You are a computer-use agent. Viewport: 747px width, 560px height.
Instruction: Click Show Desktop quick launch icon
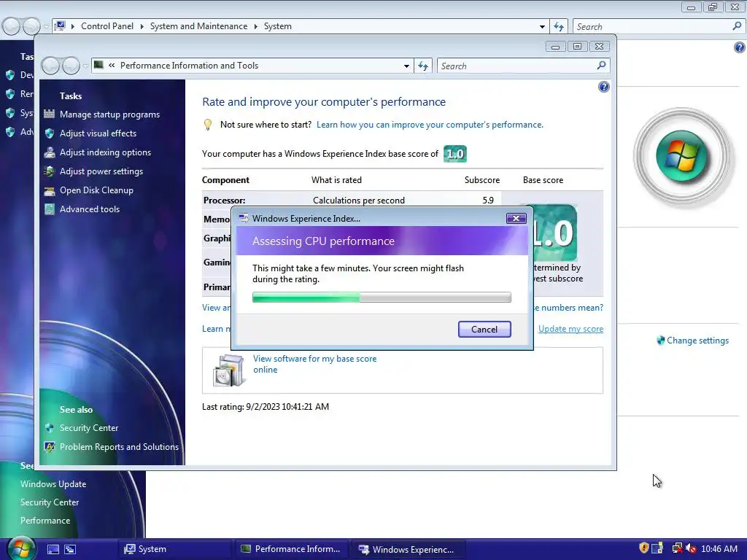tap(53, 549)
